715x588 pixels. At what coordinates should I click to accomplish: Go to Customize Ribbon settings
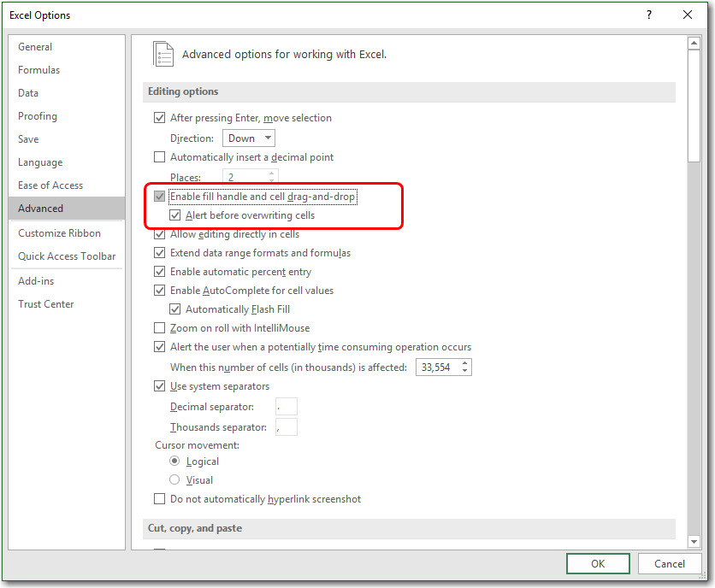click(60, 233)
